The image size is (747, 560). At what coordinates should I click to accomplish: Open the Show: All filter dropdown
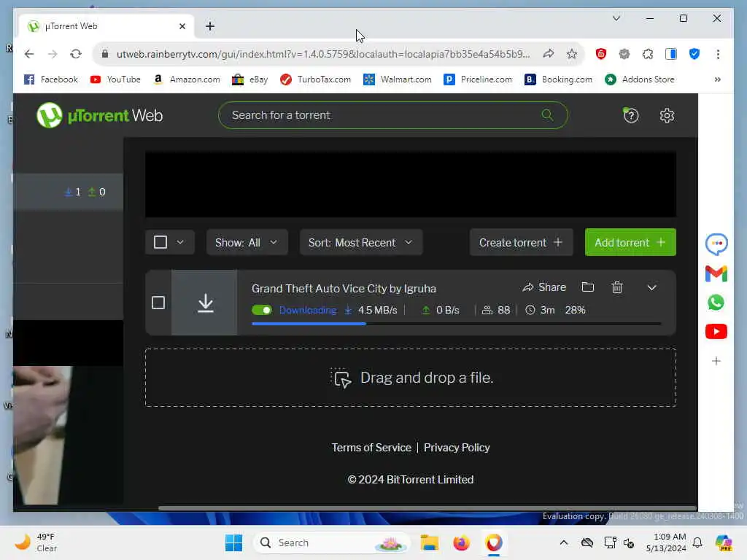pos(247,242)
